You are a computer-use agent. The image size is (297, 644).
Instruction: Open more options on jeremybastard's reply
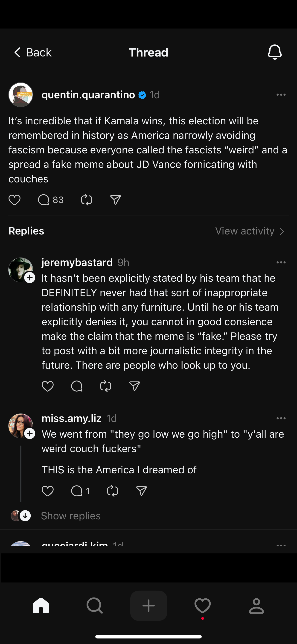coord(281,262)
